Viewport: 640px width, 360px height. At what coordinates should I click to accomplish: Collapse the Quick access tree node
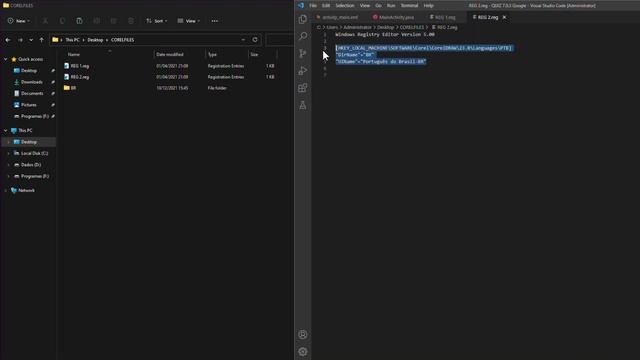6,59
